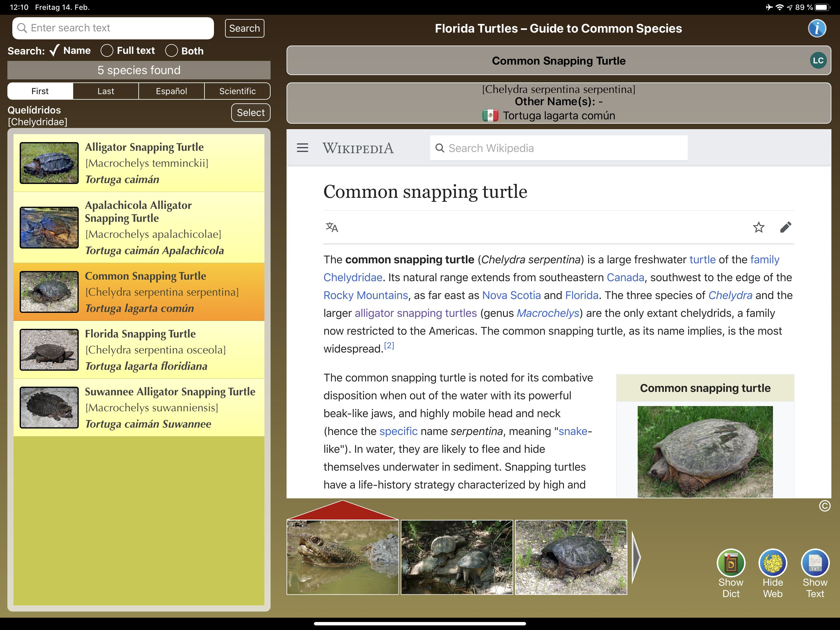Screen dimensions: 840x630
Task: Tap the '5 species found' status bar
Action: click(139, 70)
